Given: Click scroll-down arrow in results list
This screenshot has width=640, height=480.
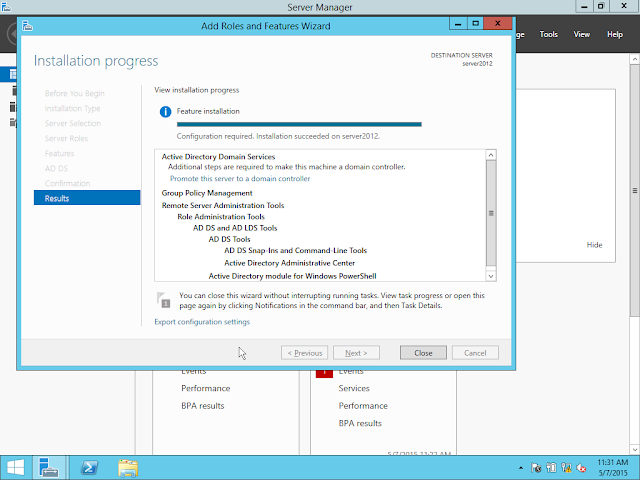Looking at the screenshot, I should (x=491, y=276).
